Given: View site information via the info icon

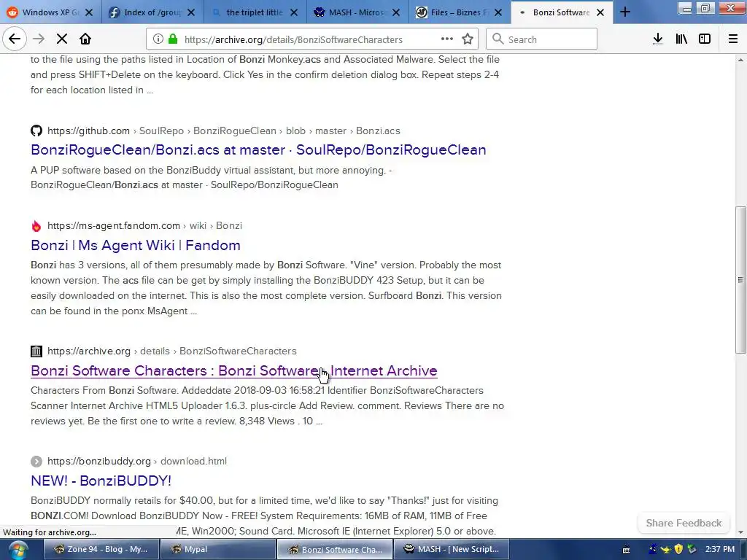Looking at the screenshot, I should click(158, 39).
